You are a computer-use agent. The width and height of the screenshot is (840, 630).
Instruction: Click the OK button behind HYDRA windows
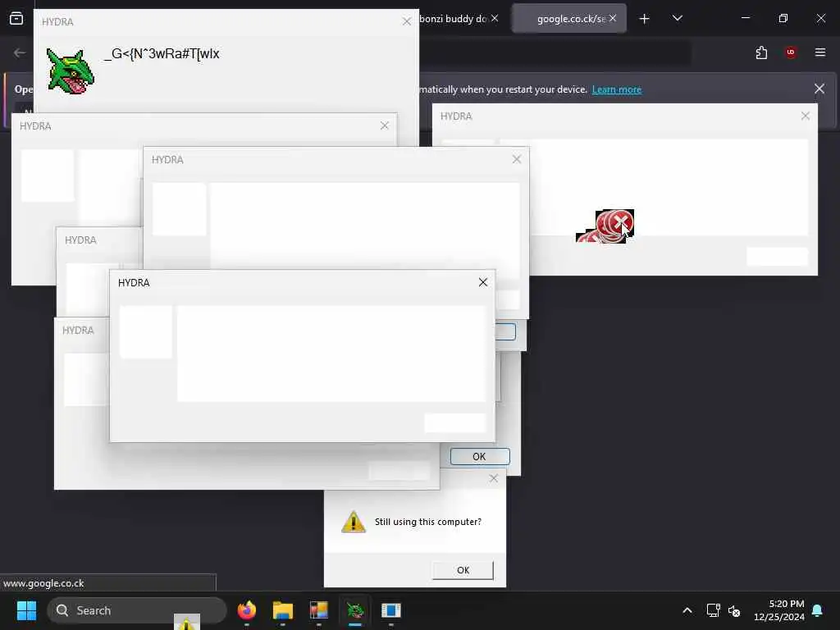point(479,456)
